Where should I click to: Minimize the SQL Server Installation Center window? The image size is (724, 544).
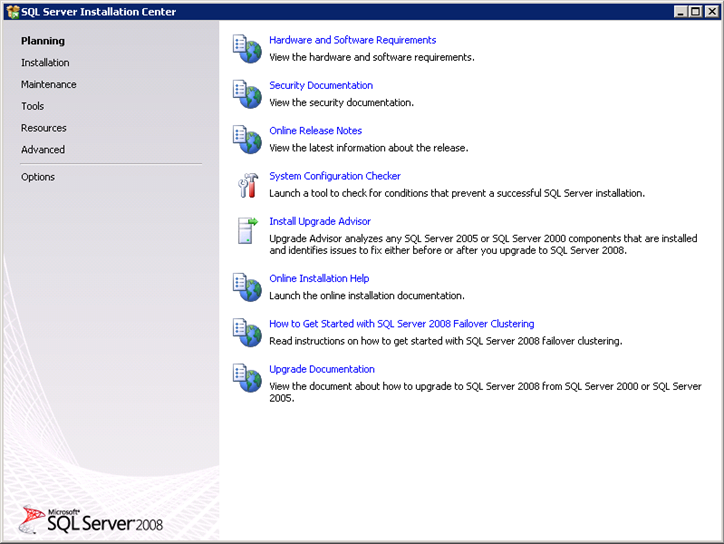[680, 12]
